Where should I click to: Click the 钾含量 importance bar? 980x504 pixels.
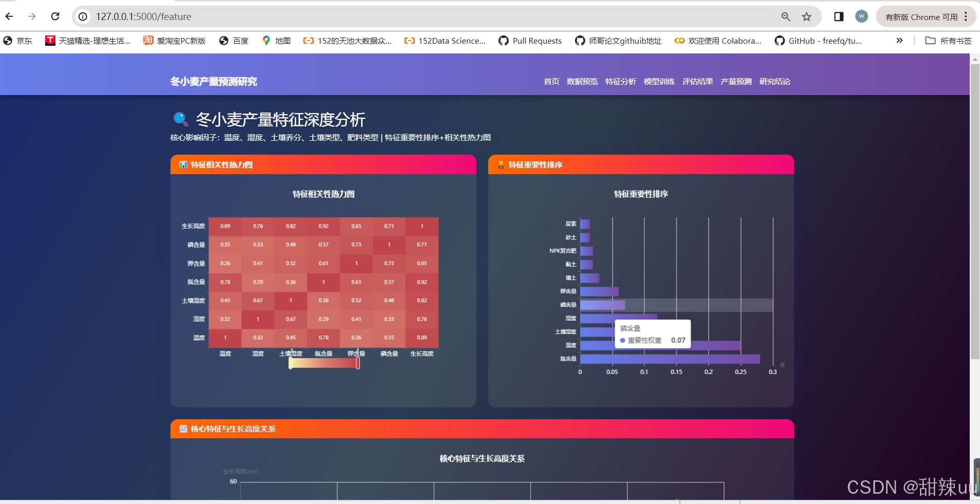[x=599, y=291]
